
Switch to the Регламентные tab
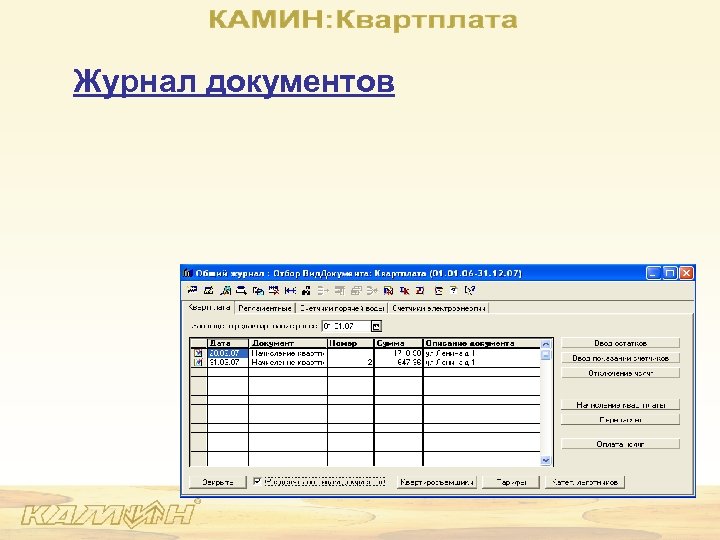point(265,308)
